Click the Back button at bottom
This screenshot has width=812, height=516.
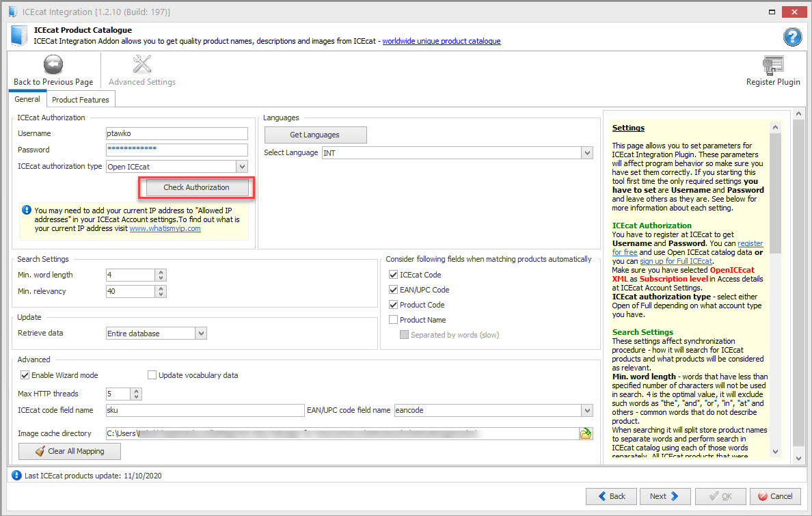(612, 496)
